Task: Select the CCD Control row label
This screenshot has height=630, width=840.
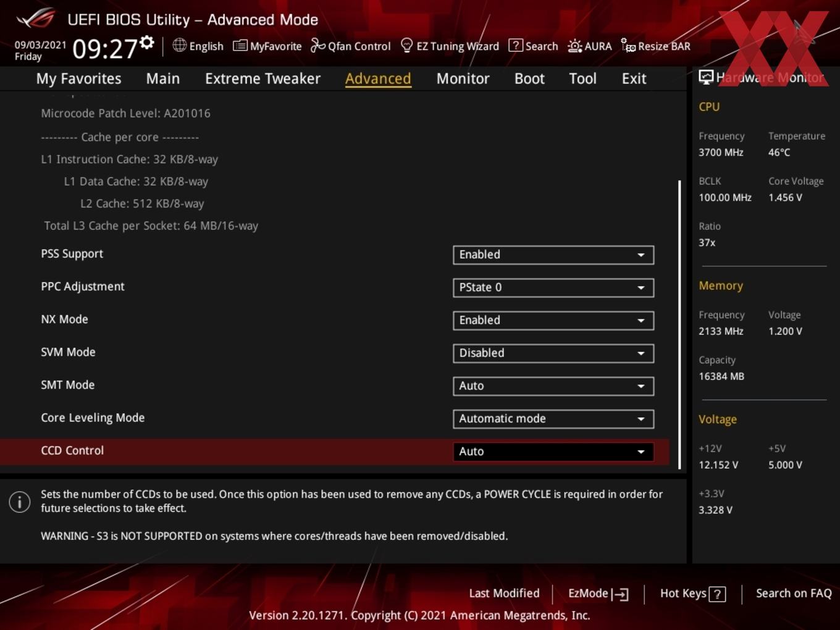Action: point(72,450)
